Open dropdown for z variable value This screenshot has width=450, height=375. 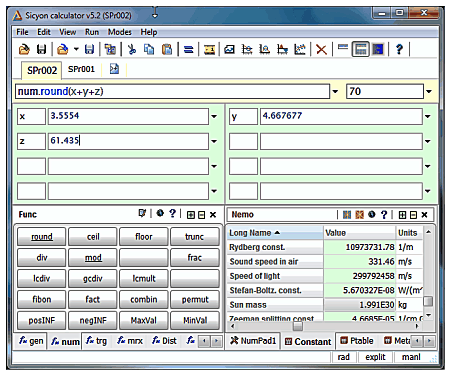click(x=214, y=141)
